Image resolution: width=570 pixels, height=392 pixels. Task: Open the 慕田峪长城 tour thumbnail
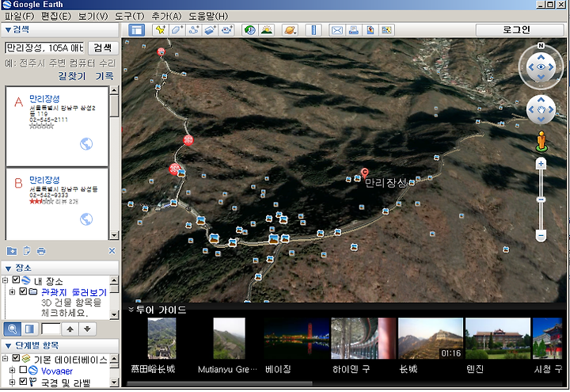pos(161,339)
